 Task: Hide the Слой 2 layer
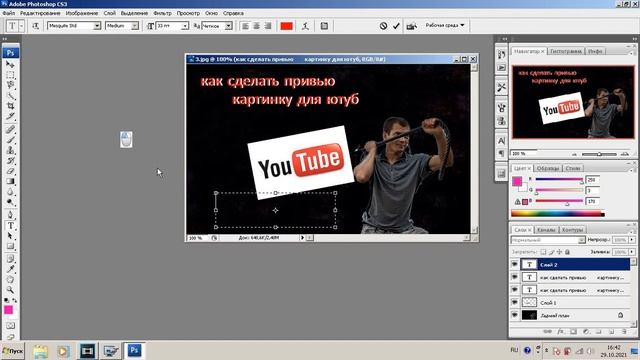[515, 264]
